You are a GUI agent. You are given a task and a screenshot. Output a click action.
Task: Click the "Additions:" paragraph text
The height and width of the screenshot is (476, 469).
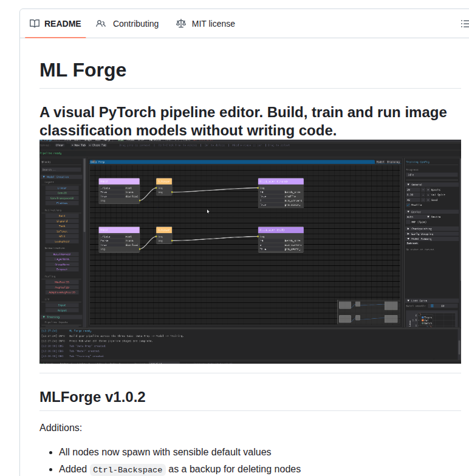click(x=61, y=427)
